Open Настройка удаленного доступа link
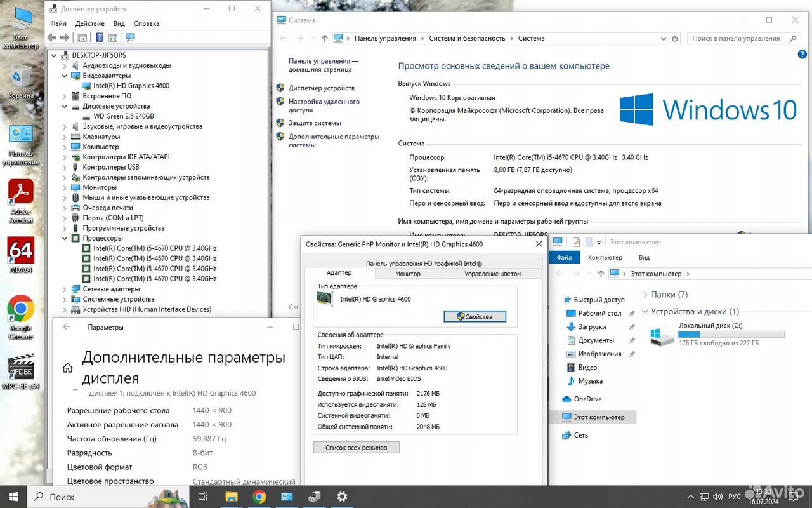 pyautogui.click(x=324, y=105)
